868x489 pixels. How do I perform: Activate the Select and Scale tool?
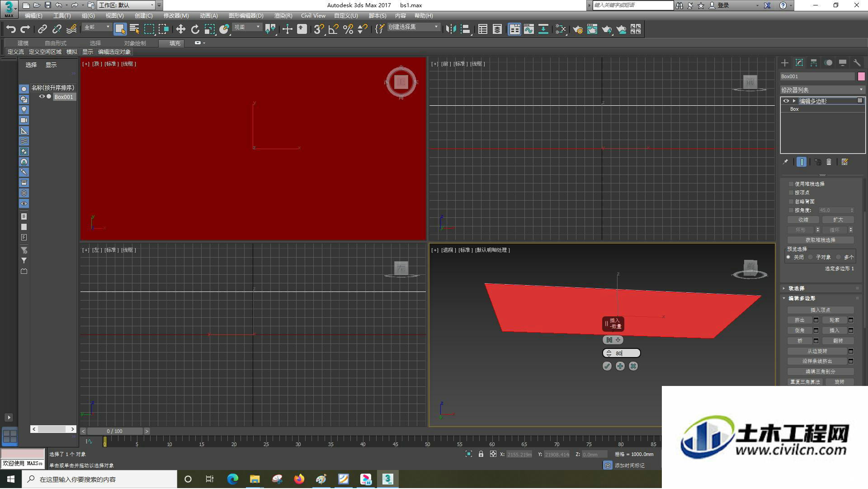209,29
